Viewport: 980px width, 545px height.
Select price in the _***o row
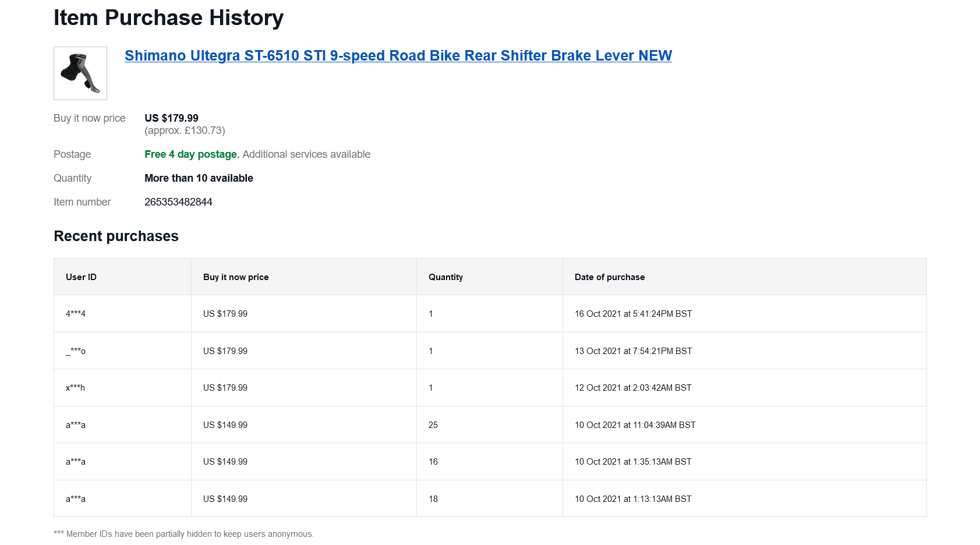[225, 351]
